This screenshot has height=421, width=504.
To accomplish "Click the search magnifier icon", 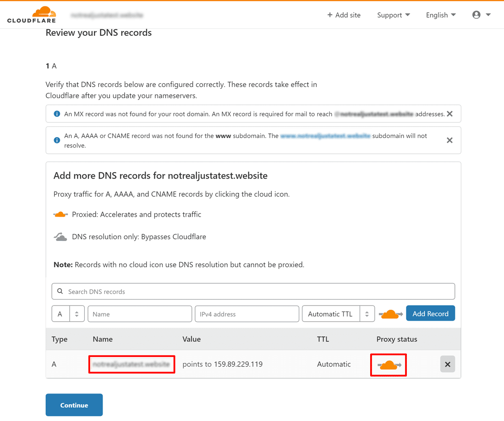I will 60,291.
